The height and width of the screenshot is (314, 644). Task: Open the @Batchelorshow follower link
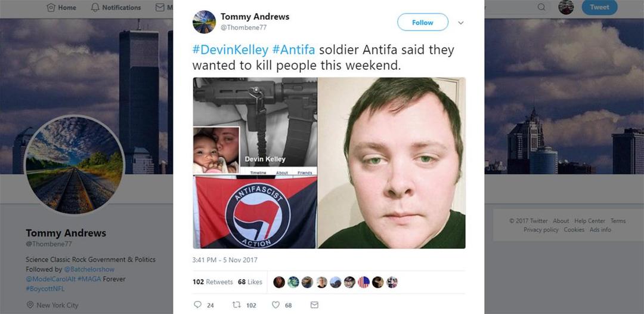pos(89,269)
